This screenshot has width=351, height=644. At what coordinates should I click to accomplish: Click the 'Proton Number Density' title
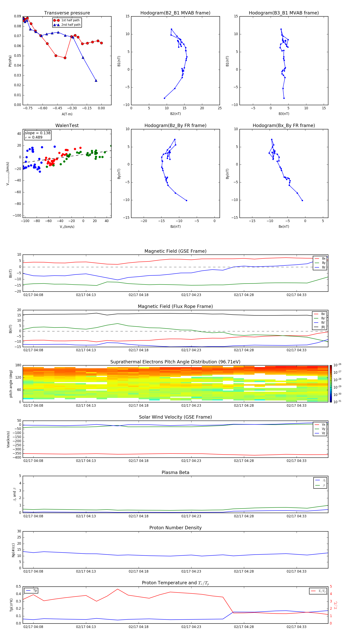pos(175,528)
